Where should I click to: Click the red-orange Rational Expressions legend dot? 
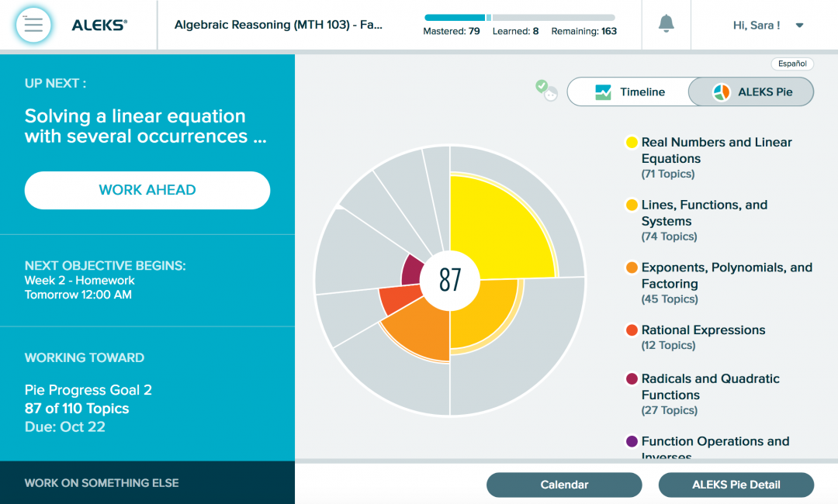pyautogui.click(x=632, y=330)
